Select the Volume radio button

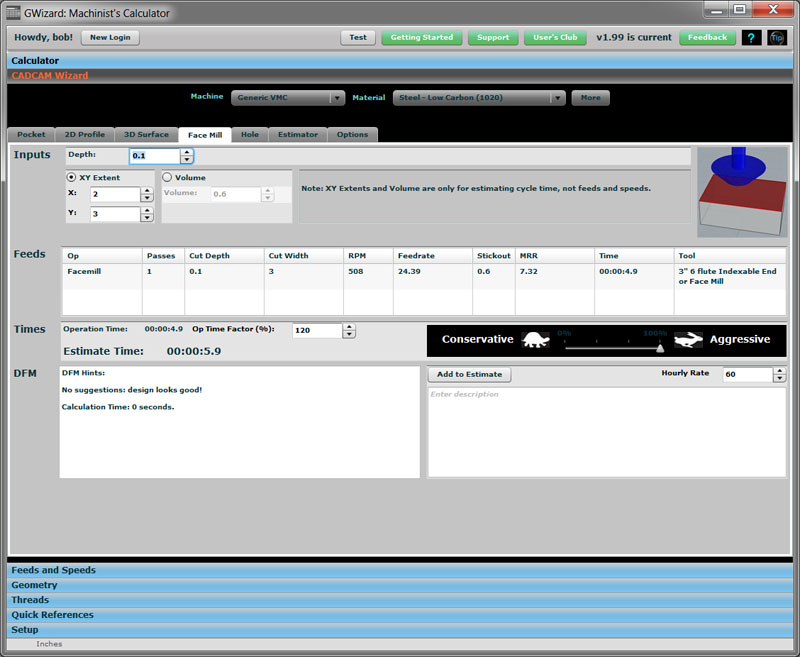point(167,177)
